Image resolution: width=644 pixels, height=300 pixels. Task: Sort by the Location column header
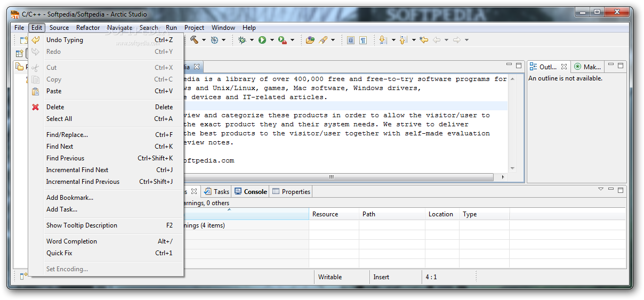coord(442,214)
